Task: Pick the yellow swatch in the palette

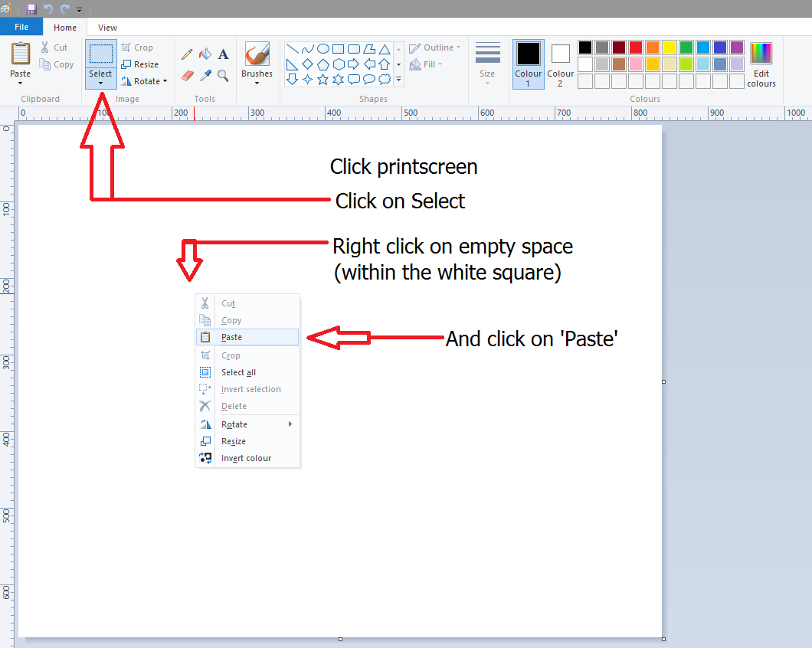Action: coord(669,47)
